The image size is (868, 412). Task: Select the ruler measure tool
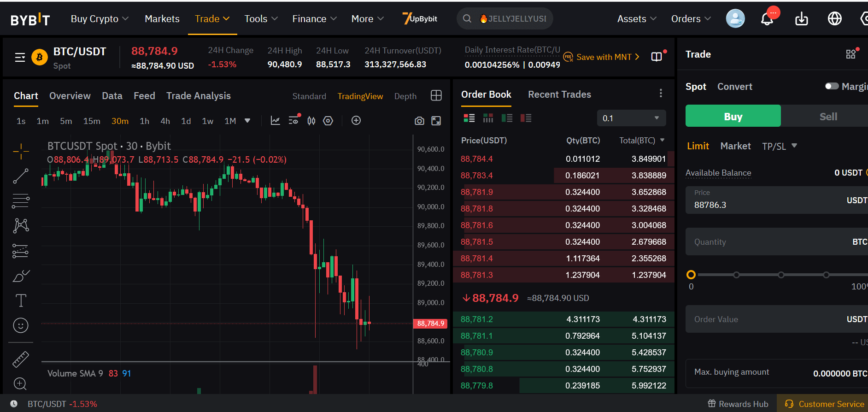pos(21,359)
